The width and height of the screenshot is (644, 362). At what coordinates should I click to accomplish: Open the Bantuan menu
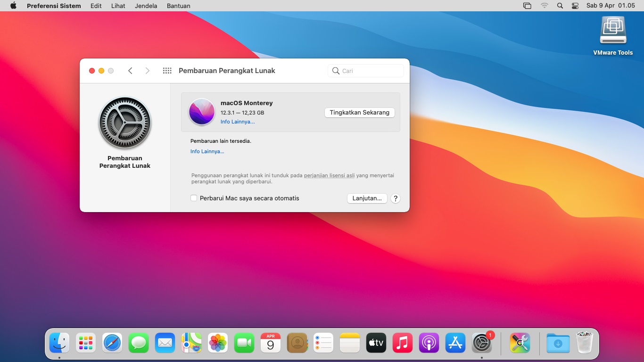coord(179,6)
